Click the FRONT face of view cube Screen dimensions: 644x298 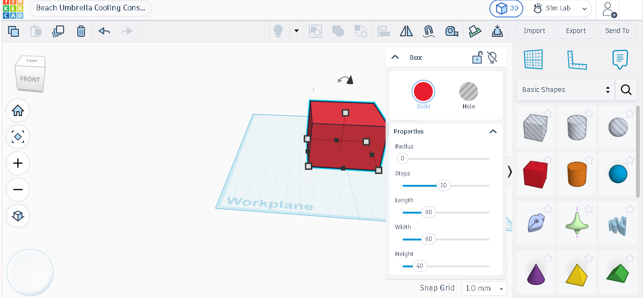[30, 79]
